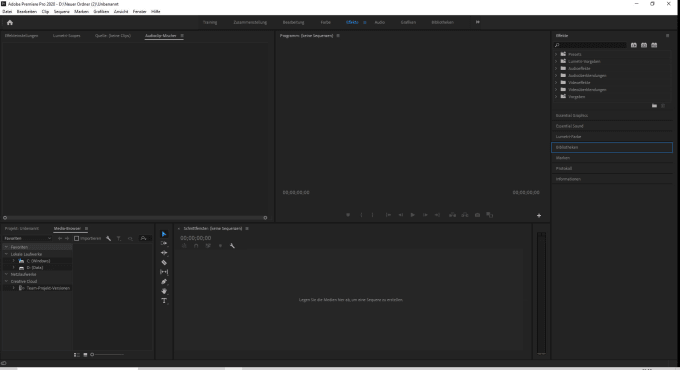Filter effects by YUV Effects badge
Image resolution: width=680 pixels, height=370 pixels.
[x=654, y=45]
